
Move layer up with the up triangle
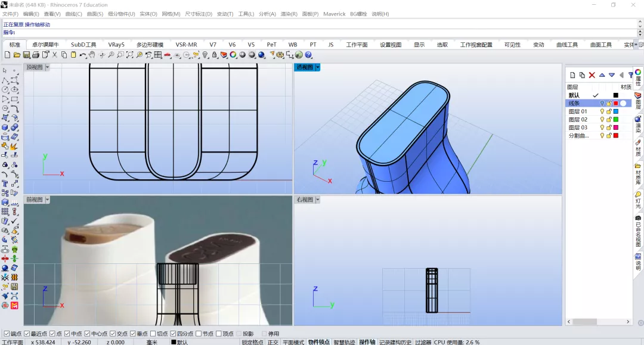[602, 75]
